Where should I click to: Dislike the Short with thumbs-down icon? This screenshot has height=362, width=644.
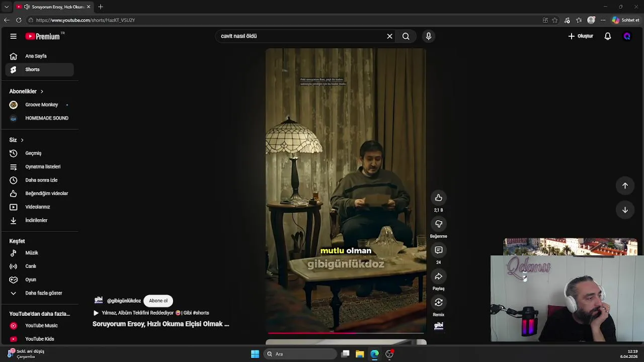(x=439, y=224)
